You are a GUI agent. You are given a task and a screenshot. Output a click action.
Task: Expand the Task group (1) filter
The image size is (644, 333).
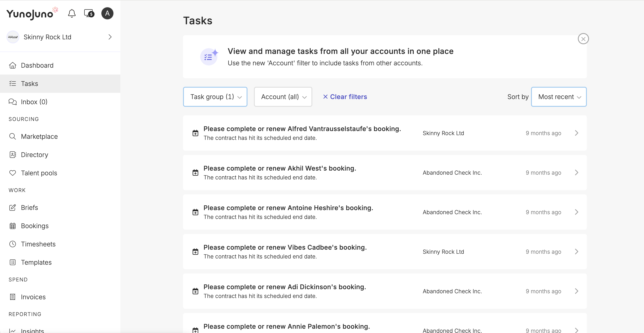coord(215,97)
